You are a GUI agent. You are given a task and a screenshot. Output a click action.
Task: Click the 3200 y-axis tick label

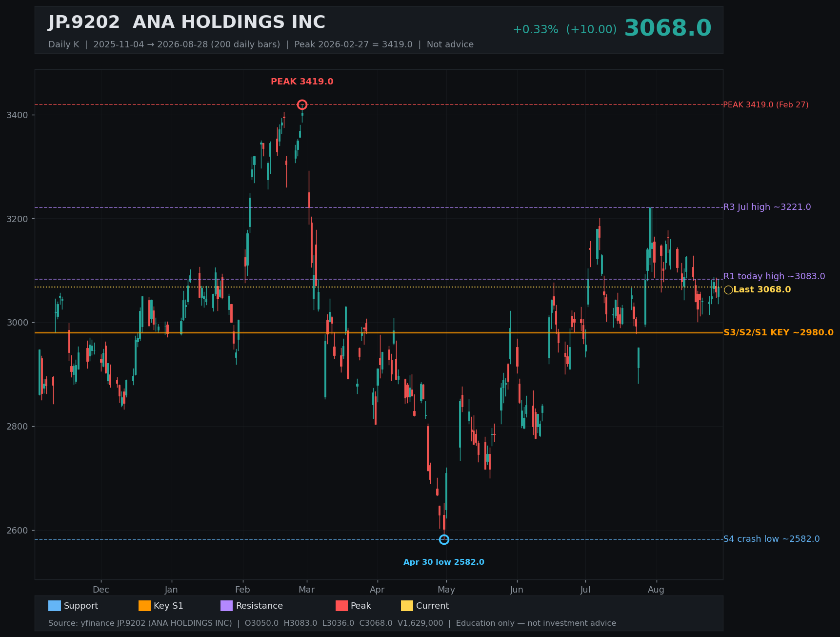(18, 219)
